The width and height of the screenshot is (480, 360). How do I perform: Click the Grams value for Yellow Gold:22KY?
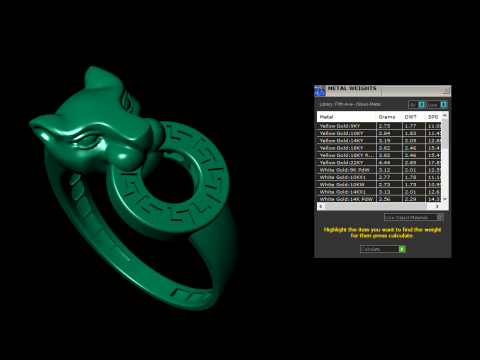click(389, 162)
